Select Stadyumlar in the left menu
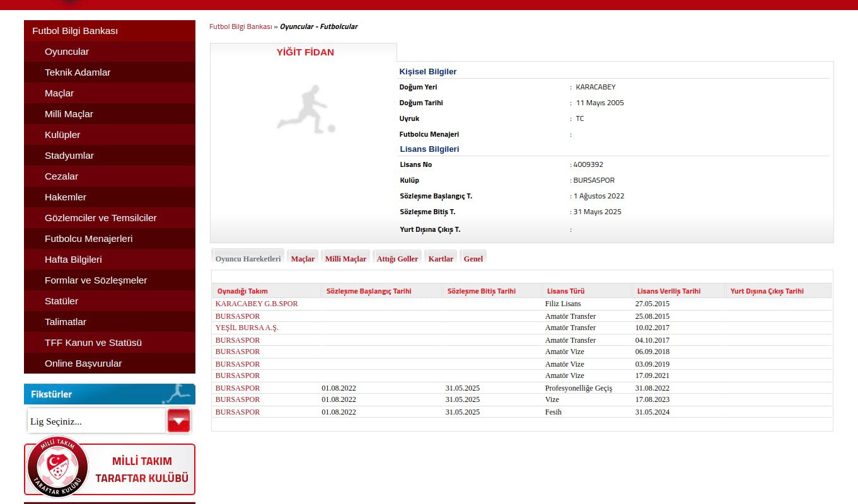This screenshot has height=504, width=858. 69,156
